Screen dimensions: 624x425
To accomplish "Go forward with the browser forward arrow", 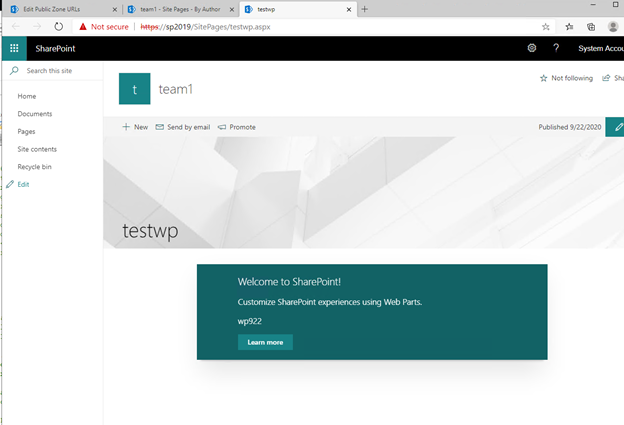I will click(37, 27).
